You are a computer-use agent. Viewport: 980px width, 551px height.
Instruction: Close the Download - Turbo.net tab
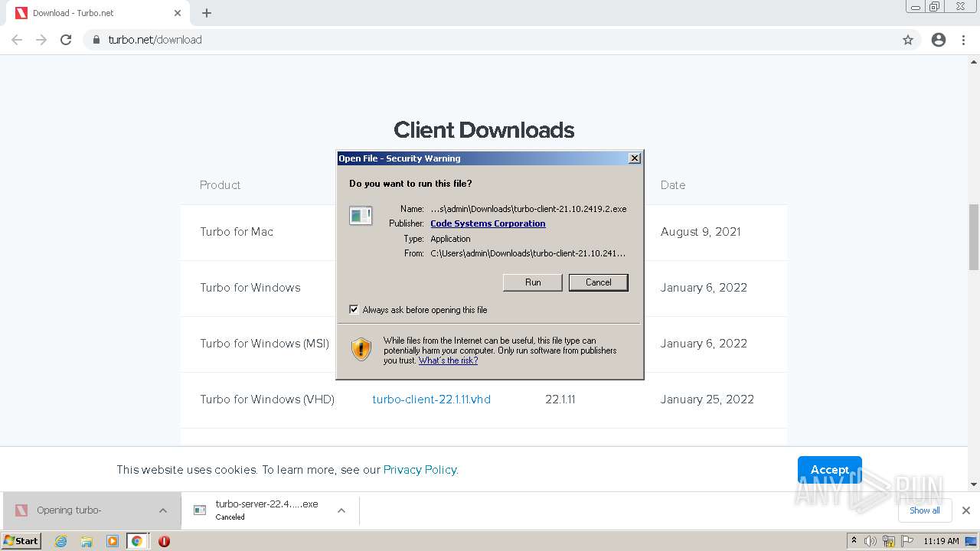pyautogui.click(x=178, y=13)
